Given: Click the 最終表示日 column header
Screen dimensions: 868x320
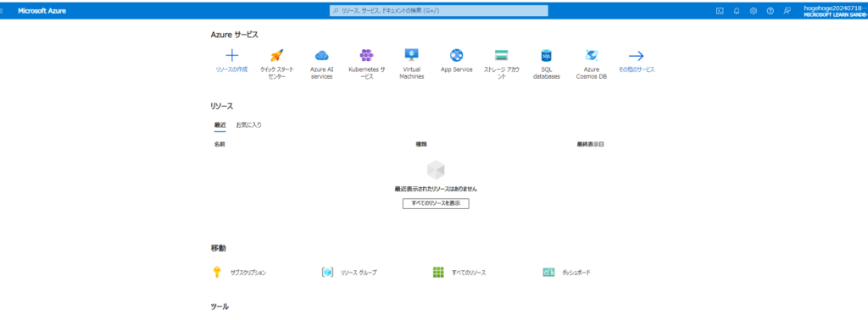Looking at the screenshot, I should (590, 144).
